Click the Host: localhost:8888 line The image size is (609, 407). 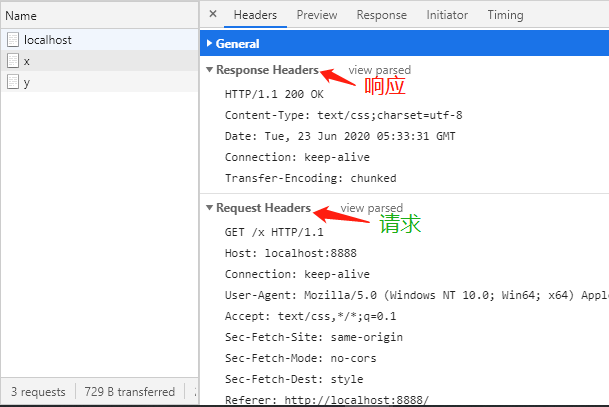tap(291, 253)
